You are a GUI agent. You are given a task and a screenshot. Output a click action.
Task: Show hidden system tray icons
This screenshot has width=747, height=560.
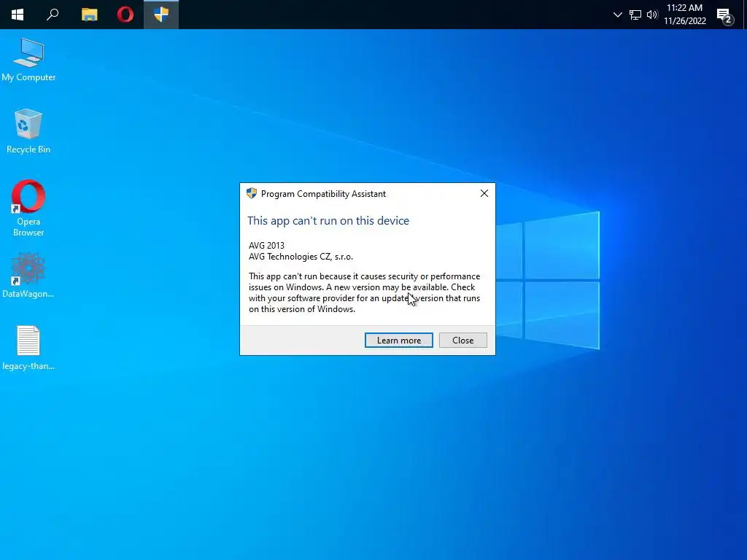[617, 15]
